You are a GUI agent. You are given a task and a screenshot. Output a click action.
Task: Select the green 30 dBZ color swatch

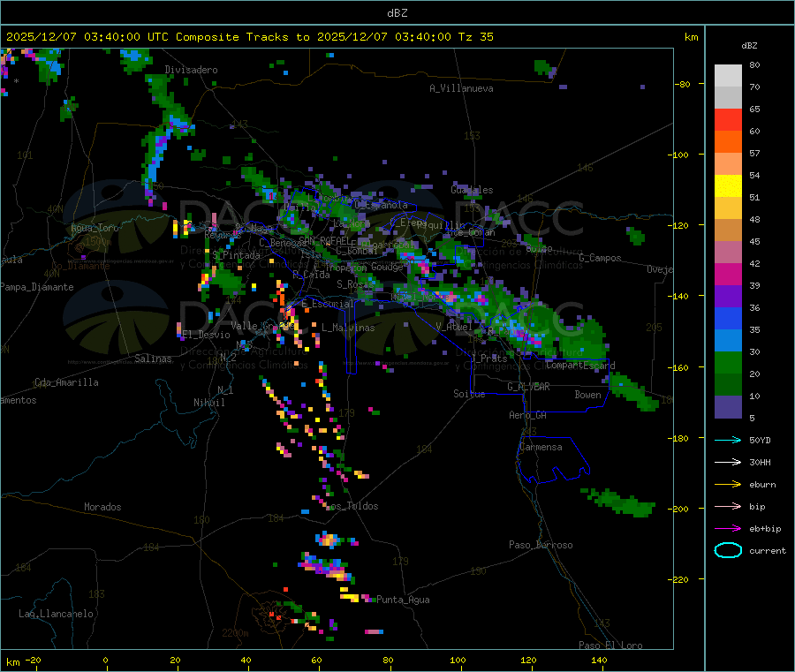(x=728, y=362)
